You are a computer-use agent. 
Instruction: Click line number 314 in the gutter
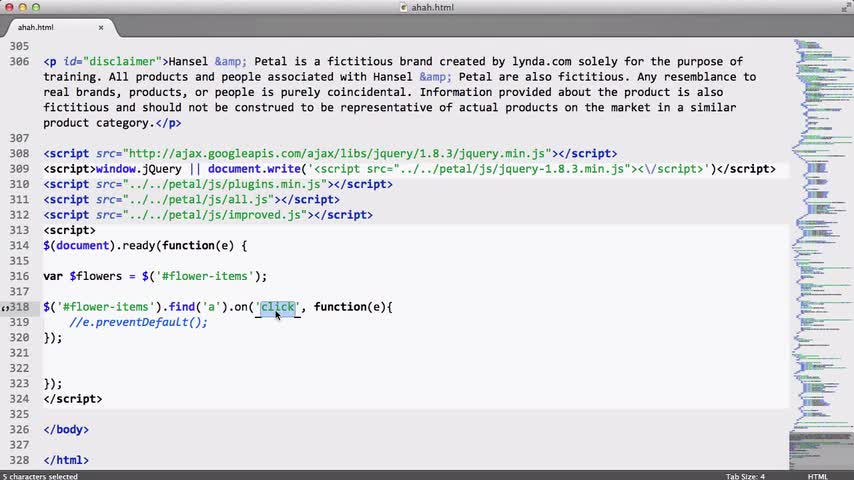pos(19,246)
